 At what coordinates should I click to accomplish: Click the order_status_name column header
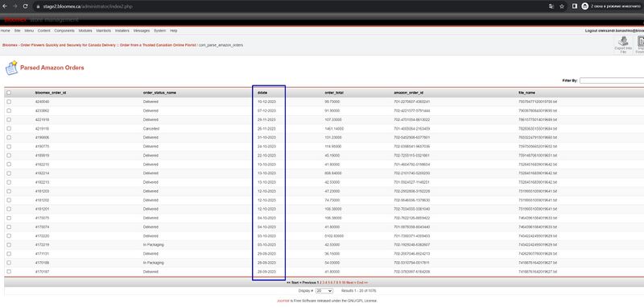[x=159, y=93]
